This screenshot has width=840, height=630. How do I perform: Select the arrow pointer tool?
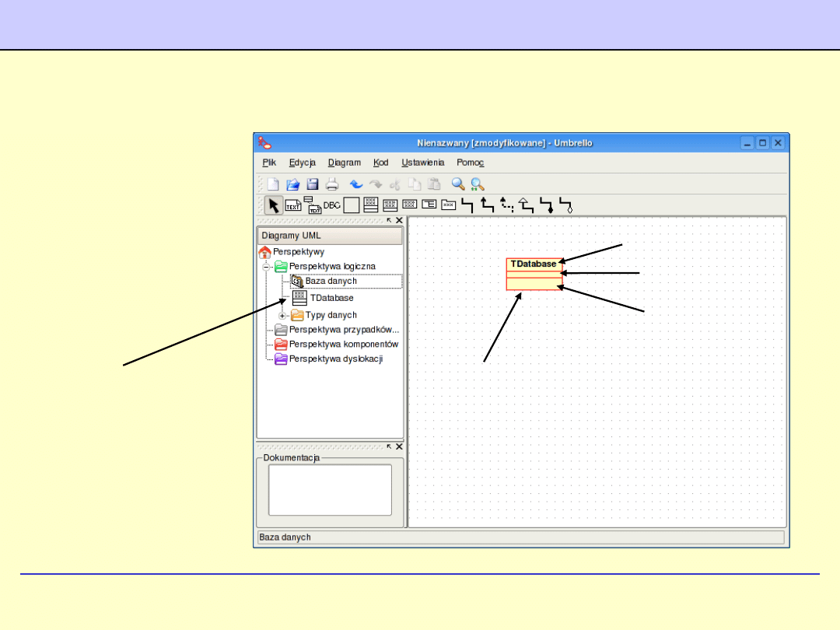tap(273, 205)
